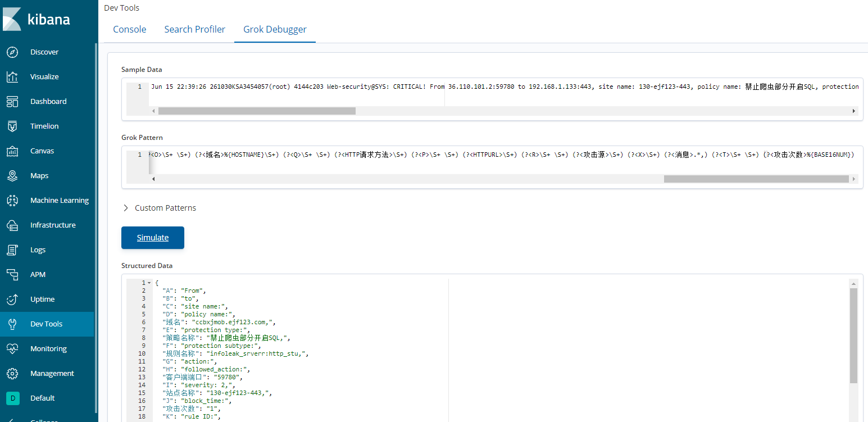868x422 pixels.
Task: Click the "policy name:" line
Action: point(199,314)
